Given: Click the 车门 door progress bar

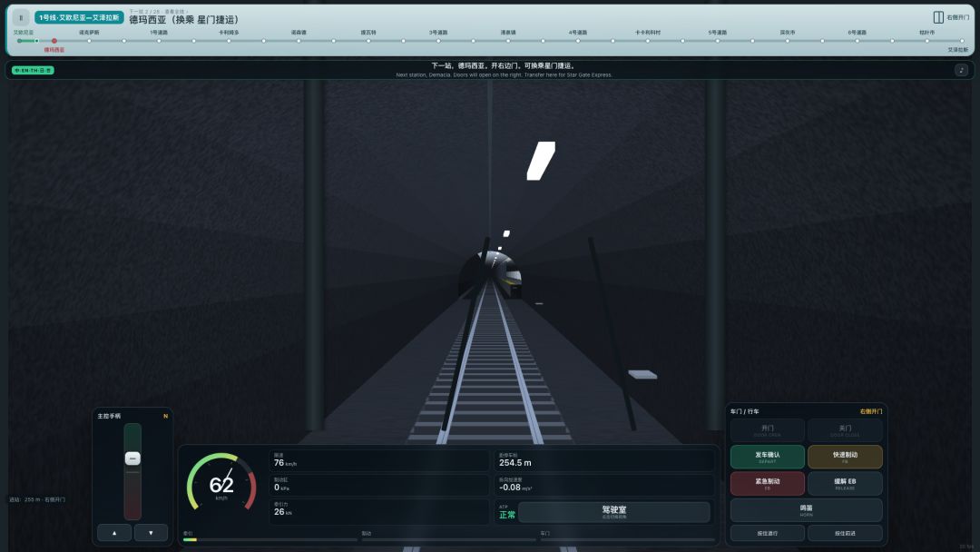Looking at the screenshot, I should [628, 539].
